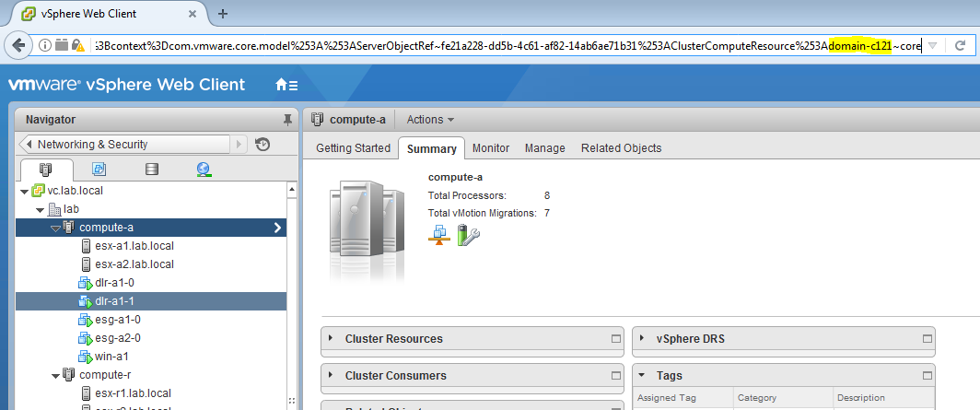The image size is (980, 410).
Task: Maximize the Tags portlet
Action: point(927,376)
